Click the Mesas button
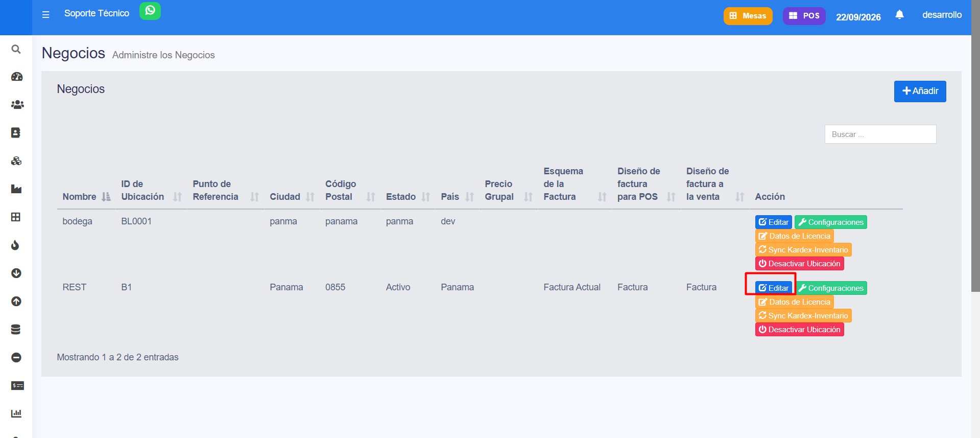The image size is (980, 438). tap(748, 16)
